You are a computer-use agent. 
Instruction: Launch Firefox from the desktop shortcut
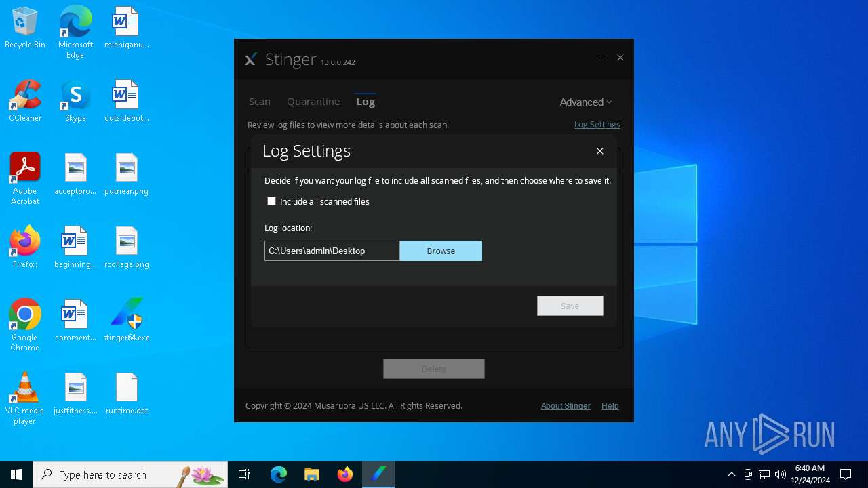[25, 247]
